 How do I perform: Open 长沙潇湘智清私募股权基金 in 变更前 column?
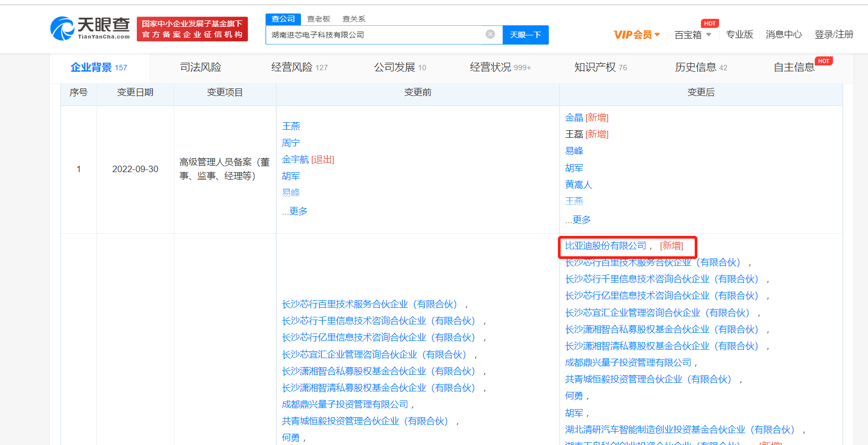pos(379,388)
